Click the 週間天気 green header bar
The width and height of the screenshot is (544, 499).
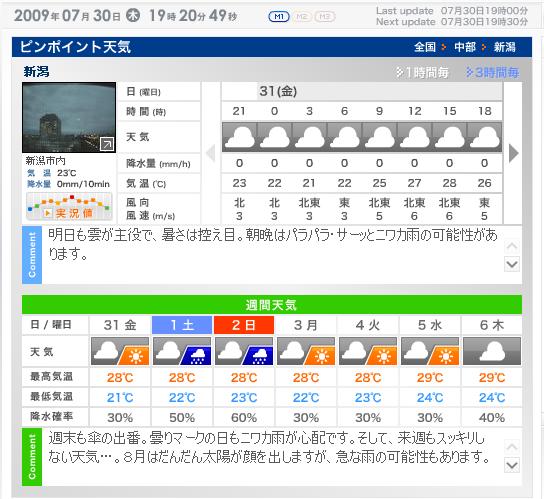tap(272, 305)
